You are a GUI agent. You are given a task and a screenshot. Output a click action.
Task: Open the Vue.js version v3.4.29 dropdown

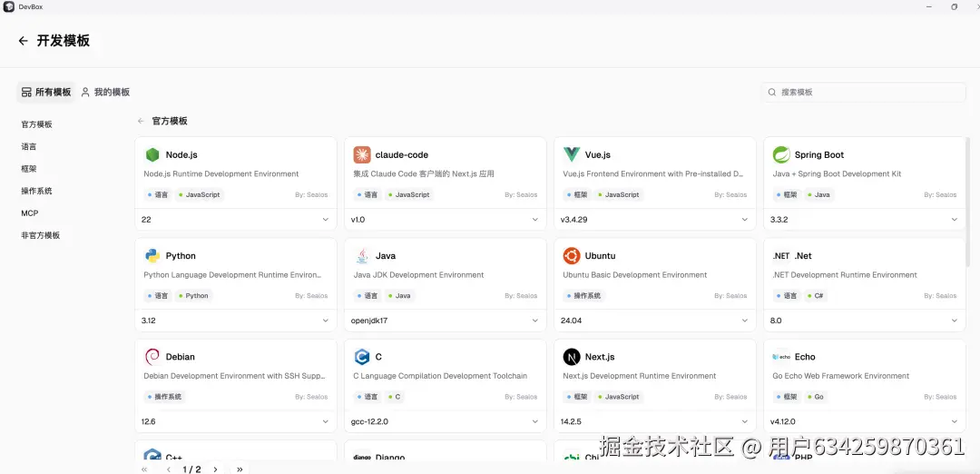[655, 220]
